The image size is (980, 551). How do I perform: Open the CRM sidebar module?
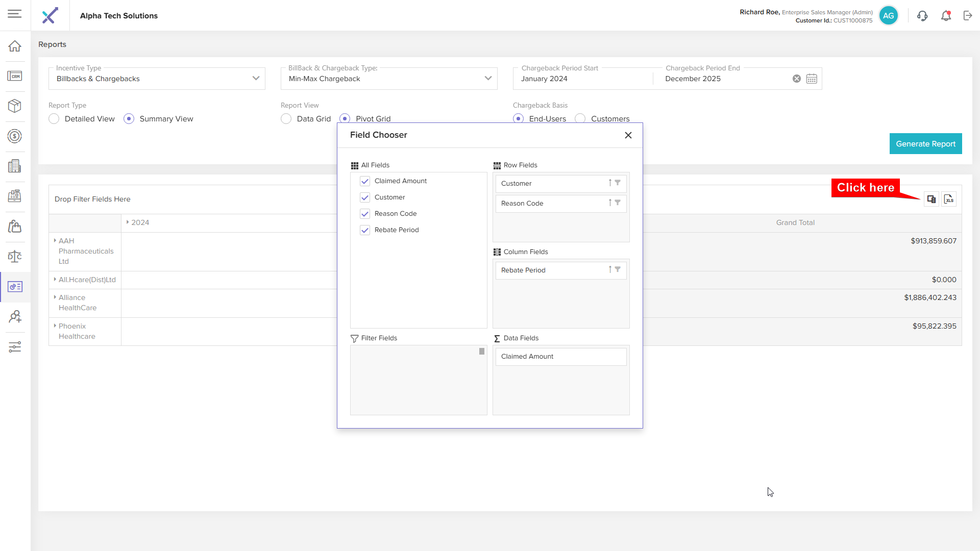pos(15,77)
